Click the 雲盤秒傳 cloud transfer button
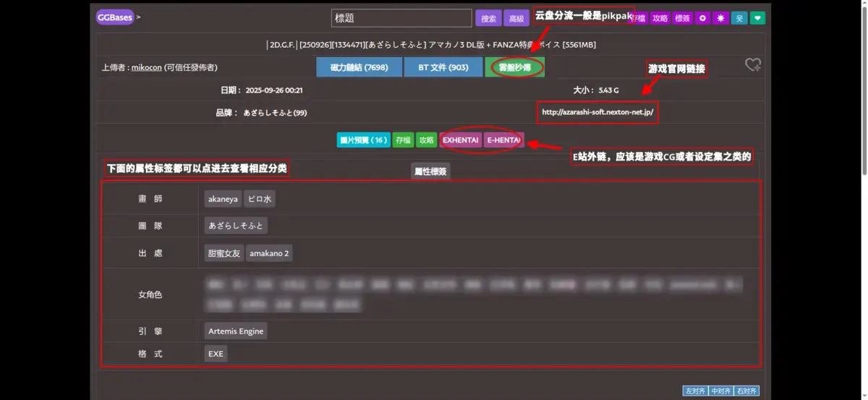 point(515,67)
